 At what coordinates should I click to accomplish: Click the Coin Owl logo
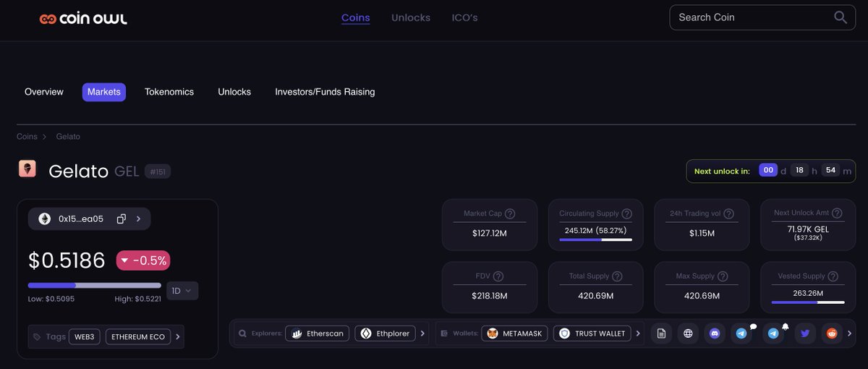(83, 19)
